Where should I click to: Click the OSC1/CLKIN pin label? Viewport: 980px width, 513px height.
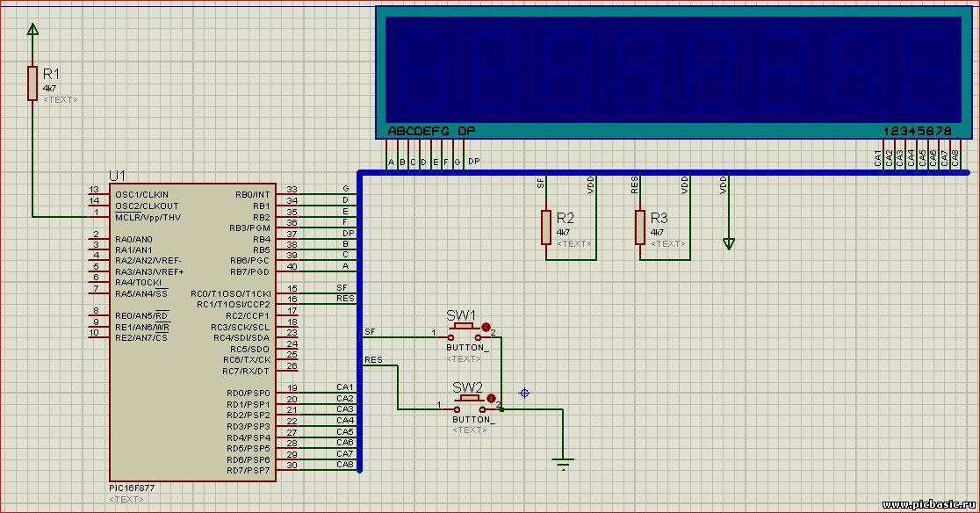pyautogui.click(x=141, y=194)
